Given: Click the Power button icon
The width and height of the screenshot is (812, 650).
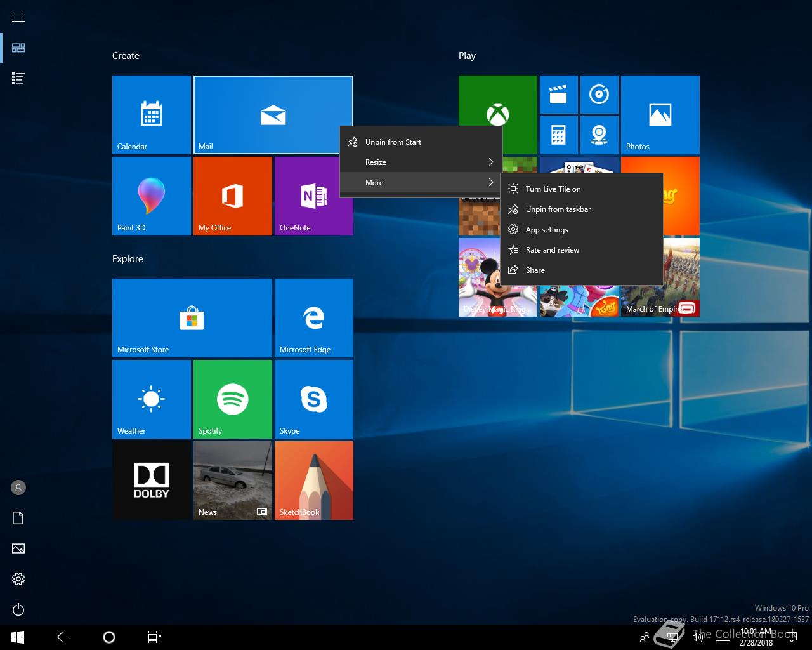Looking at the screenshot, I should coord(18,609).
